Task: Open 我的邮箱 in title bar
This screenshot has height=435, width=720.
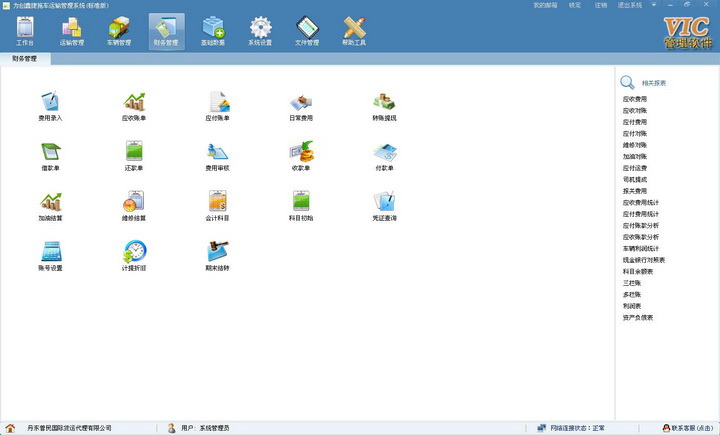Action: point(545,5)
